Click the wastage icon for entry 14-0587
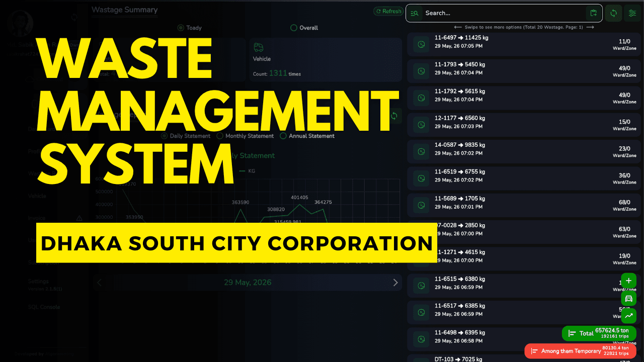 pyautogui.click(x=421, y=152)
